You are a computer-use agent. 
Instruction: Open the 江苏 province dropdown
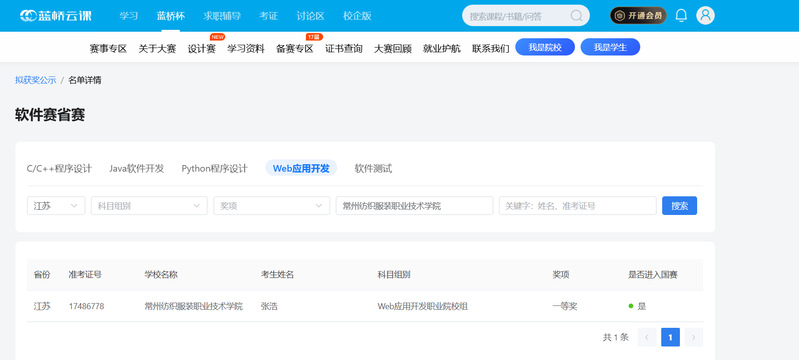(56, 205)
